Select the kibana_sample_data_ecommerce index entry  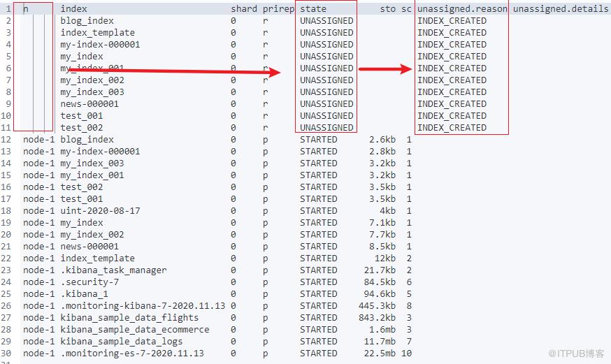click(134, 330)
